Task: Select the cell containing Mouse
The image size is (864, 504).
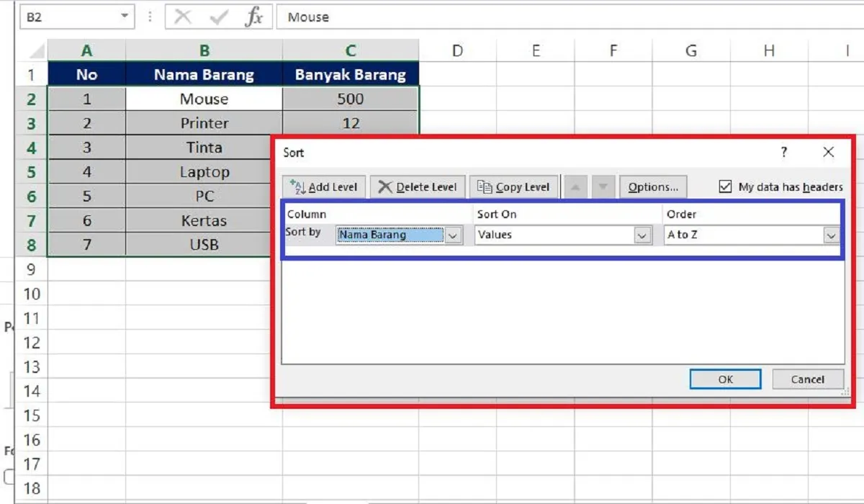Action: pyautogui.click(x=204, y=99)
